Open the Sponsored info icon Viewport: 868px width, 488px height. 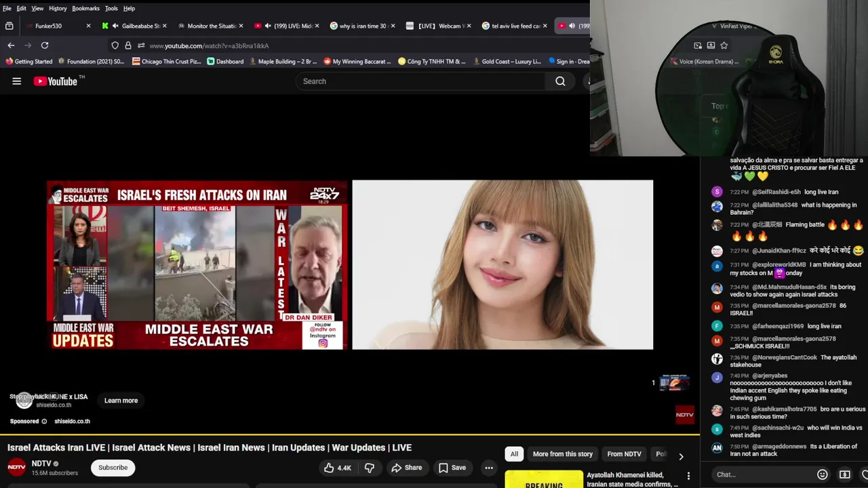(x=45, y=422)
